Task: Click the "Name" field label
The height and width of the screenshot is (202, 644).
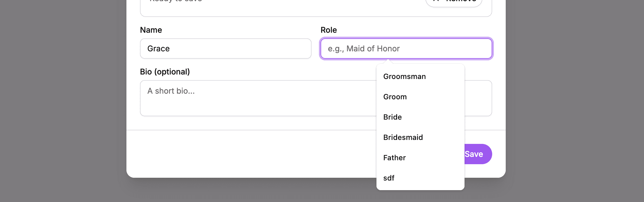Action: coord(151,30)
